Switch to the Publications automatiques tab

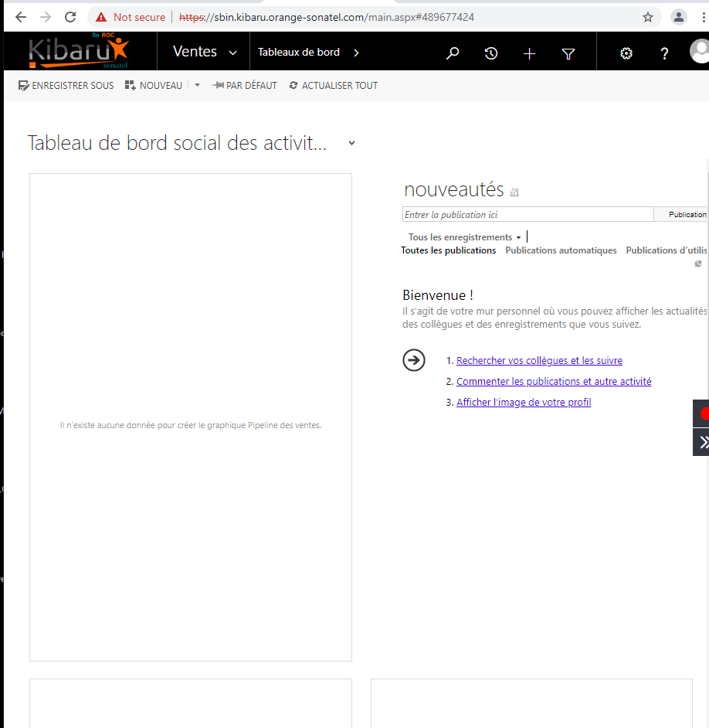561,250
